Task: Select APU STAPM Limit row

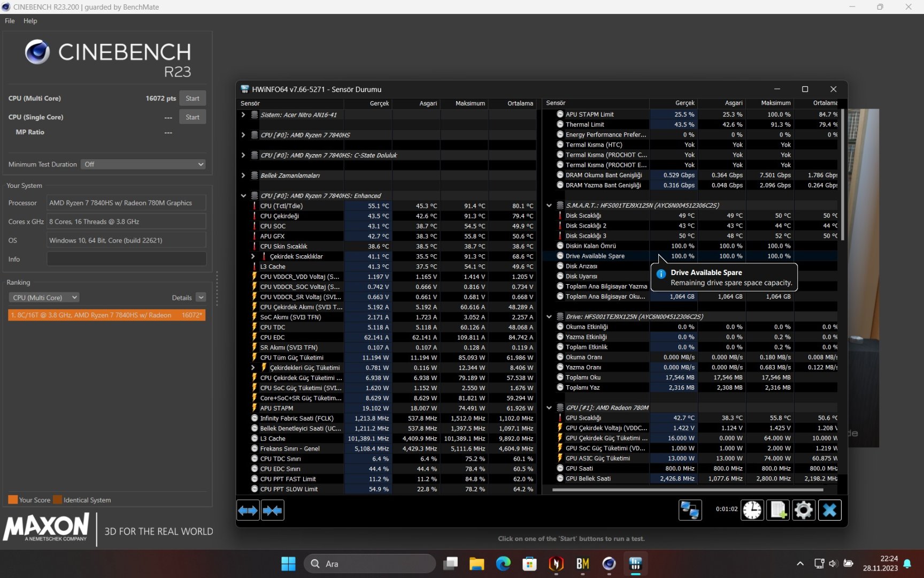Action: pos(690,115)
